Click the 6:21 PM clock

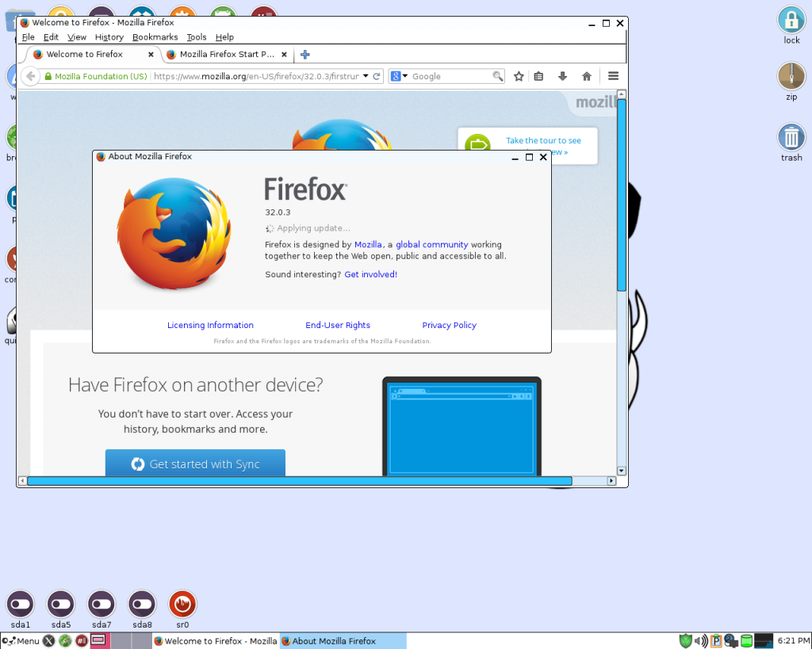(x=793, y=641)
